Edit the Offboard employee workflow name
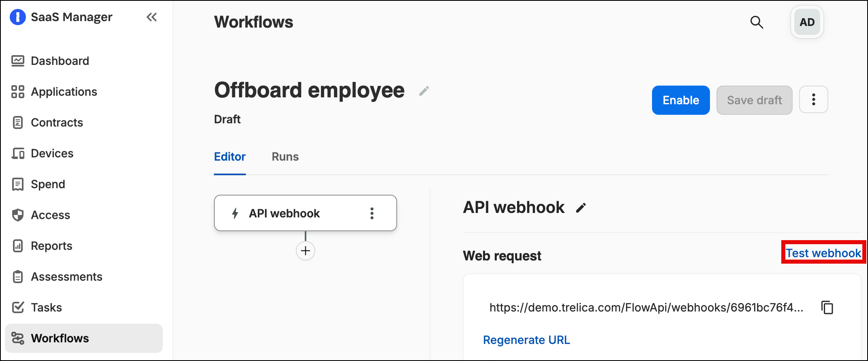 pos(424,91)
